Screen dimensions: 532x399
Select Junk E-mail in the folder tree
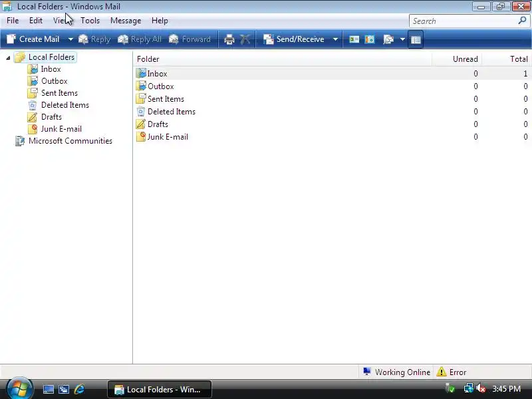point(61,129)
